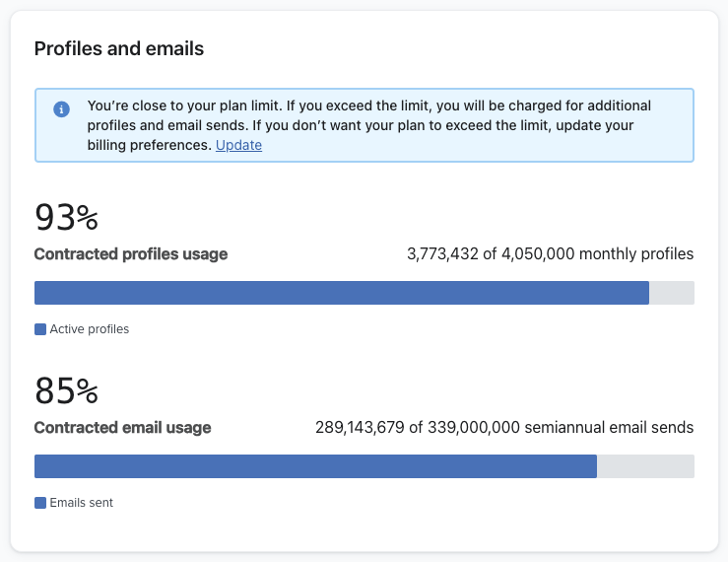Click the 3,773,432 of 4,050,000 monthly profiles text
This screenshot has width=728, height=562.
pos(550,254)
